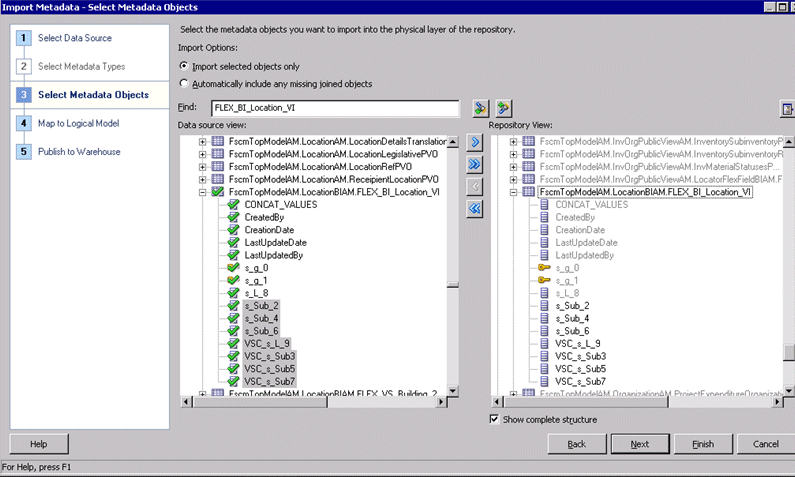Click the Find Up icon button
Image resolution: width=795 pixels, height=477 pixels.
(x=503, y=108)
